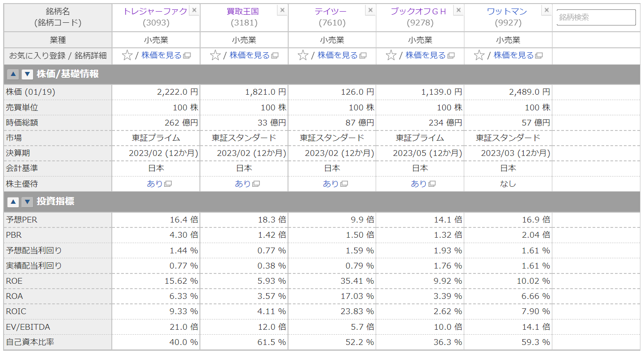Favorite テイツー with the star icon

(x=303, y=55)
